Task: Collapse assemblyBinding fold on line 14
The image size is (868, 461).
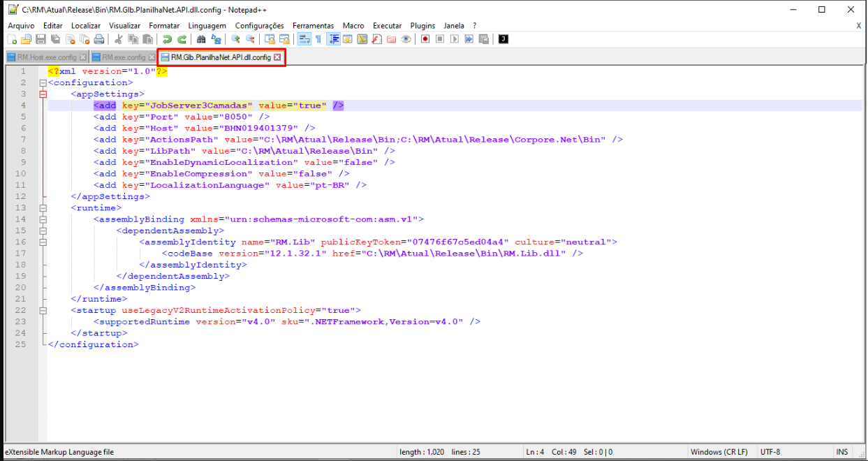Action: [x=43, y=219]
